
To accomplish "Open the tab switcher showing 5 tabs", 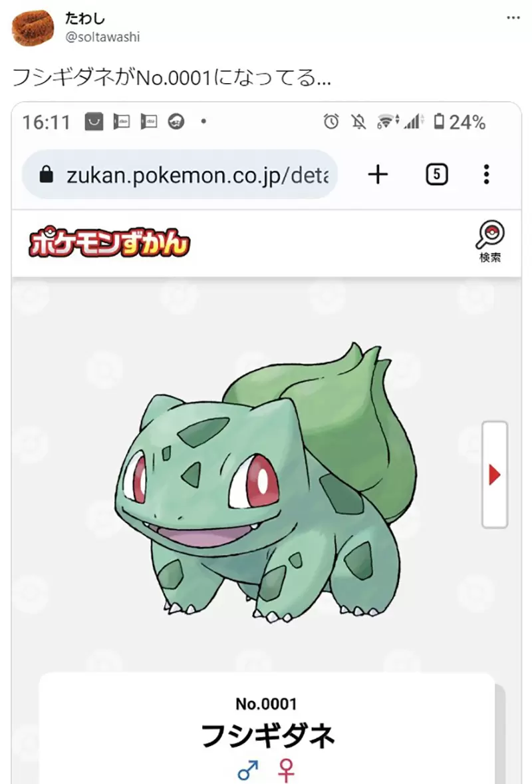I will click(x=437, y=174).
